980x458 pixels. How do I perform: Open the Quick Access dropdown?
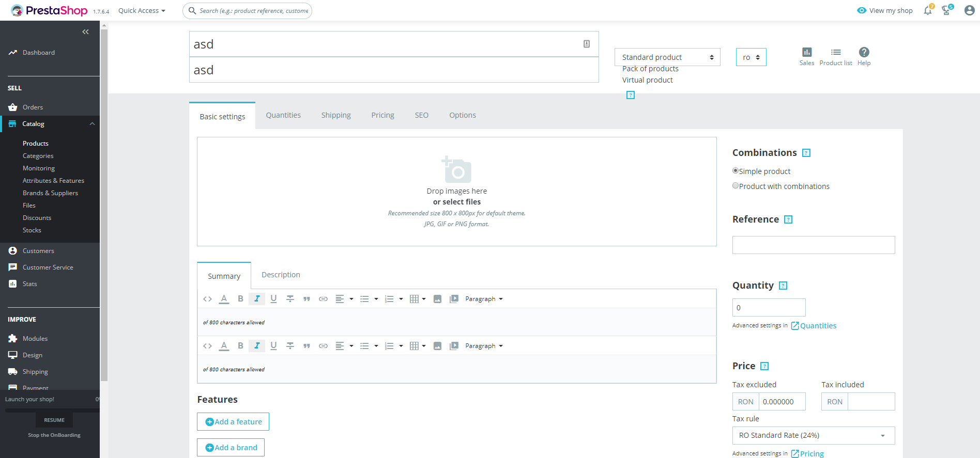142,10
